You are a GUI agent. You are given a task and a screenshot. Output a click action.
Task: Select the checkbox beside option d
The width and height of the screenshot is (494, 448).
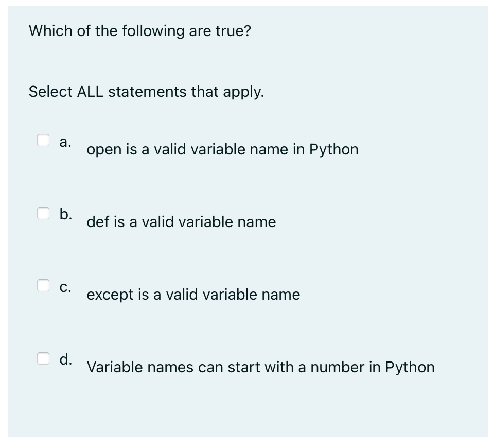(43, 358)
